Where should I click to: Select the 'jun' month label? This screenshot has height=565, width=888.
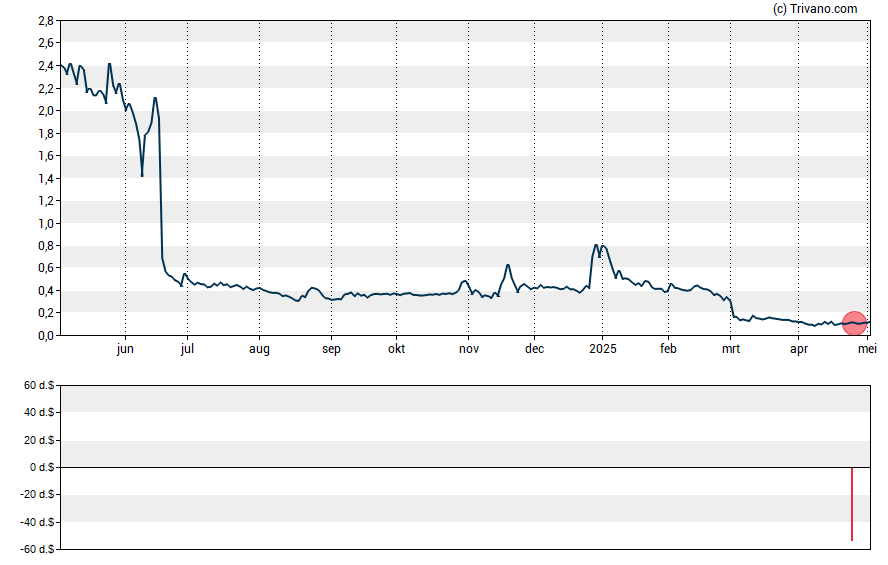(x=125, y=349)
